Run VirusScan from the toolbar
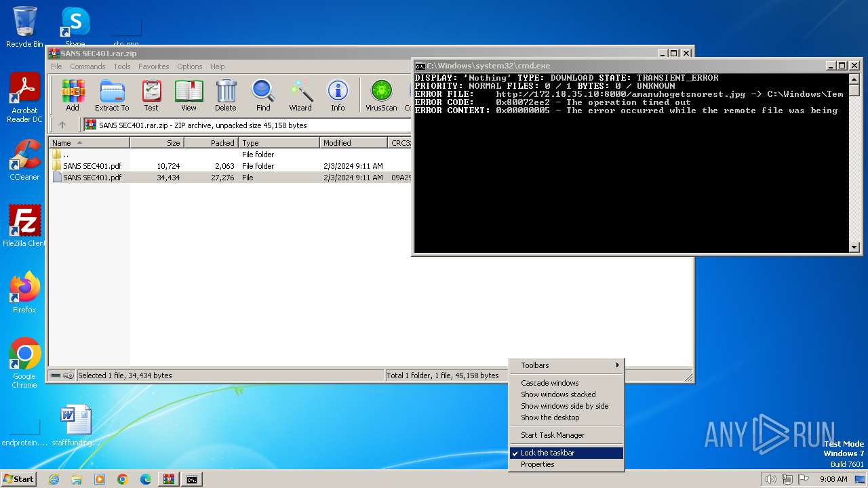The image size is (868, 488). (381, 95)
